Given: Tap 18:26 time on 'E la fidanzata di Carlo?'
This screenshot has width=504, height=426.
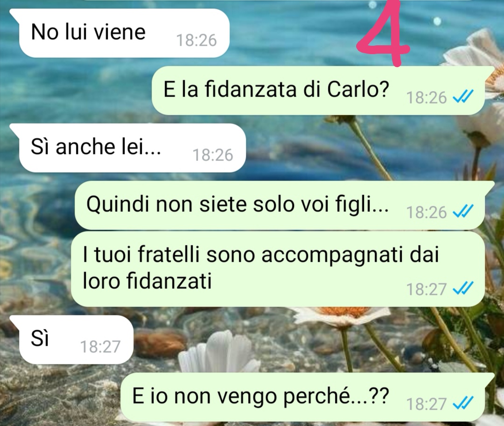Looking at the screenshot, I should click(x=427, y=98).
